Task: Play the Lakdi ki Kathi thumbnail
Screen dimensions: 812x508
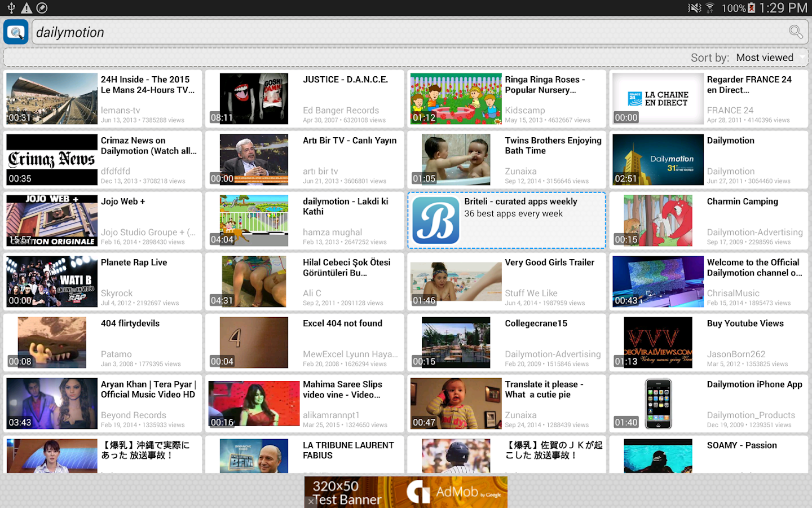Action: (x=254, y=221)
